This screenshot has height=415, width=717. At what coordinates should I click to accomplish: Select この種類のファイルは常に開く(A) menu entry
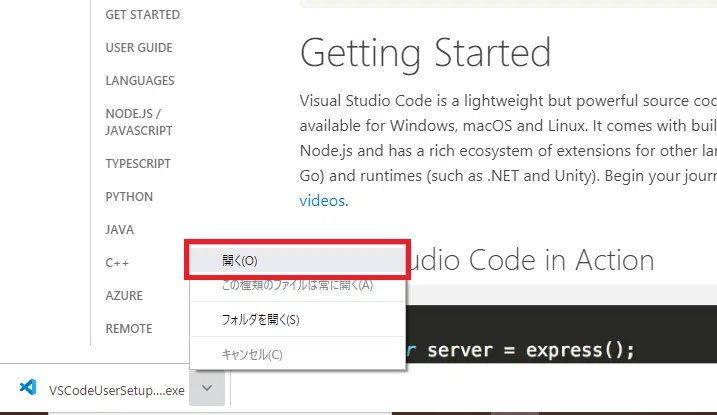click(297, 285)
